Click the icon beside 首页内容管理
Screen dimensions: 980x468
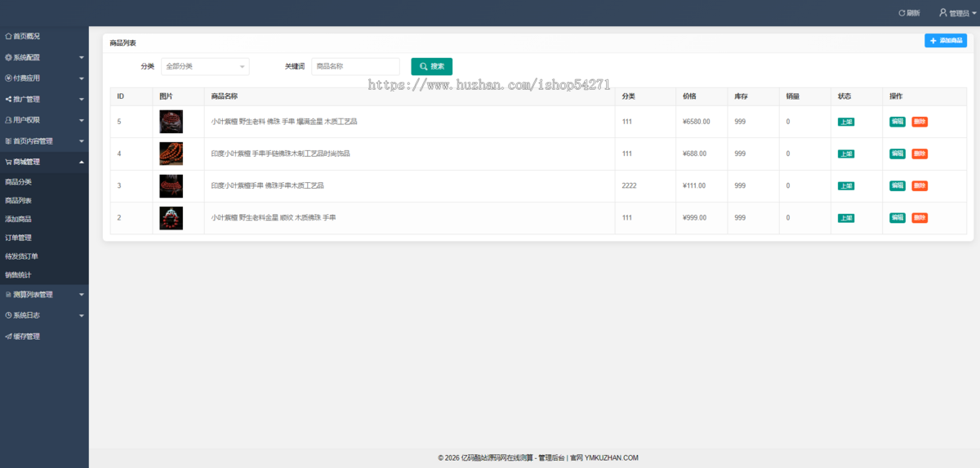pos(8,141)
